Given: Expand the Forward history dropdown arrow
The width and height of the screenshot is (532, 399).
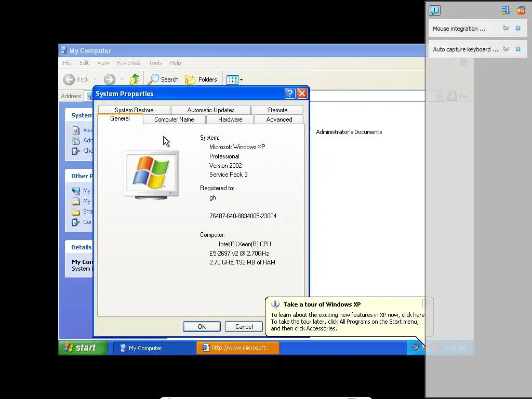Looking at the screenshot, I should (x=122, y=79).
